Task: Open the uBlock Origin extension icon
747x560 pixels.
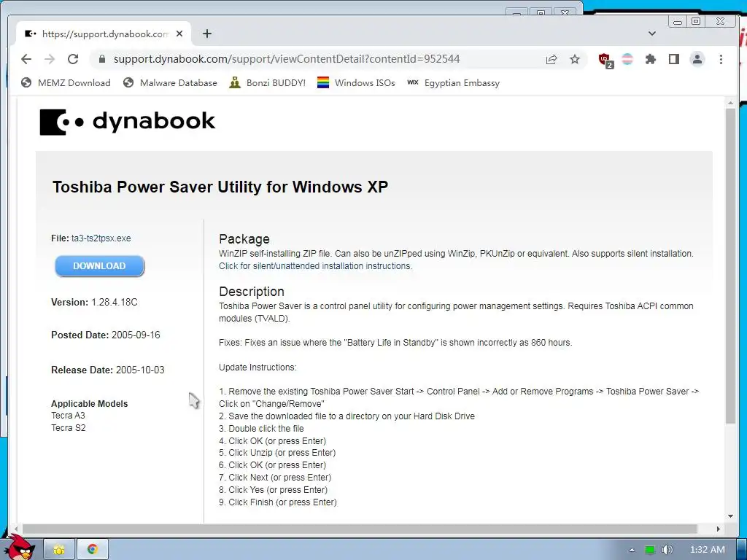Action: pyautogui.click(x=605, y=60)
